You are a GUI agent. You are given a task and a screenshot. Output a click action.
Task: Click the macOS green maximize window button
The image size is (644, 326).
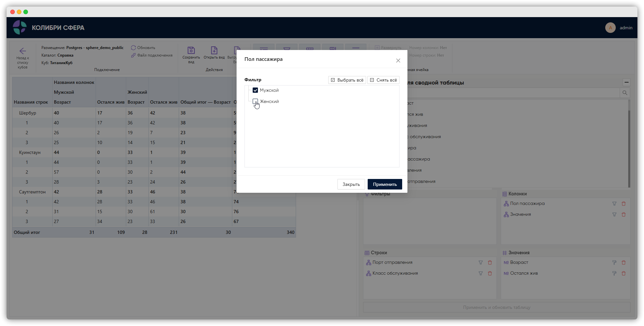pyautogui.click(x=26, y=12)
